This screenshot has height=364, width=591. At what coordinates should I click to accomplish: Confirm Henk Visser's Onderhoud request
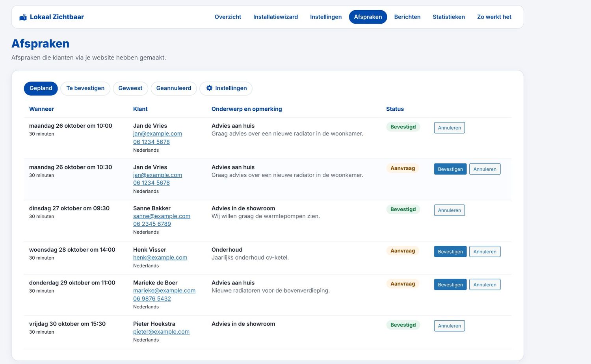[450, 252]
